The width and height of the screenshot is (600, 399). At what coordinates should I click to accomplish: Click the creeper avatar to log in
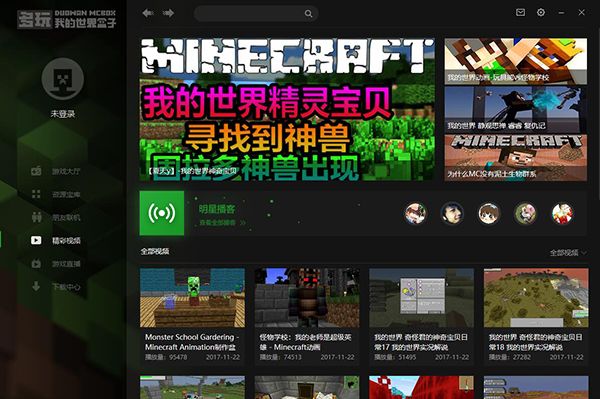click(62, 79)
